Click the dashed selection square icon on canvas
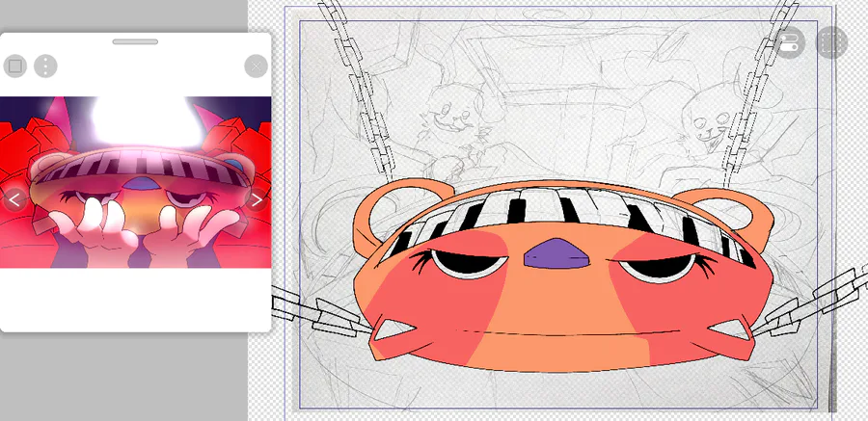Screen dimensions: 868x421 click(x=832, y=42)
